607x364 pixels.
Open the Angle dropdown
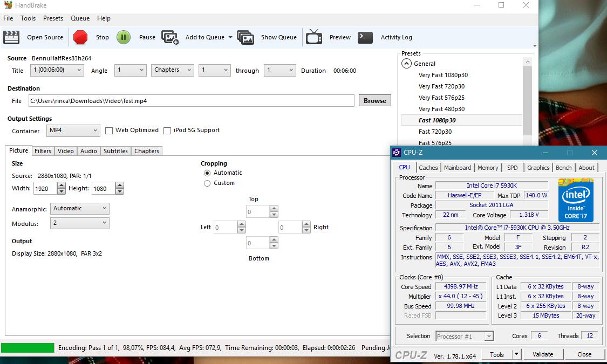tap(131, 70)
